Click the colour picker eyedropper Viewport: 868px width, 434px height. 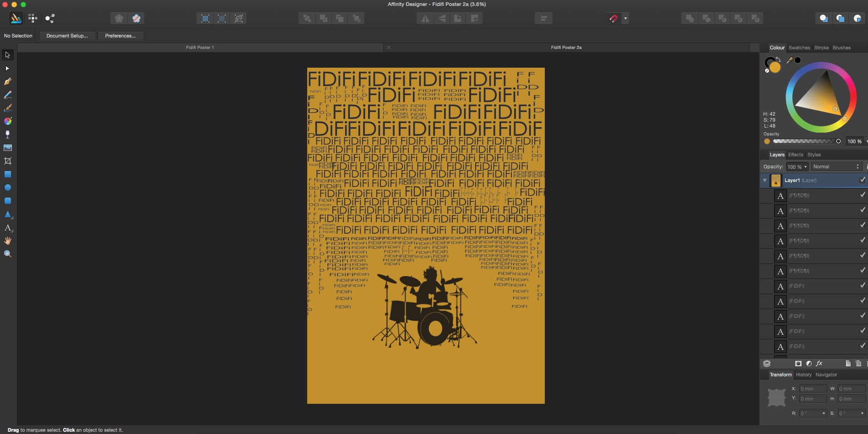(789, 60)
